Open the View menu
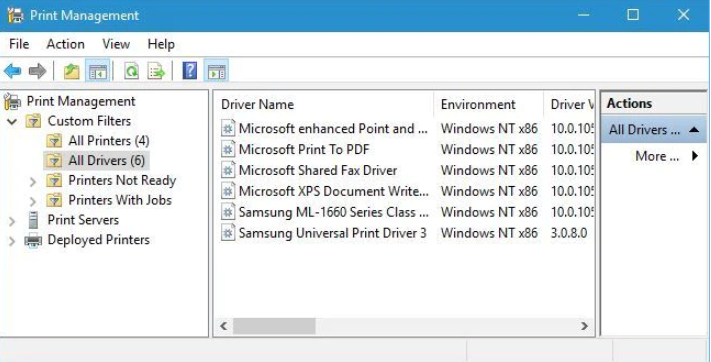Screen dimensions: 711x362 116,44
